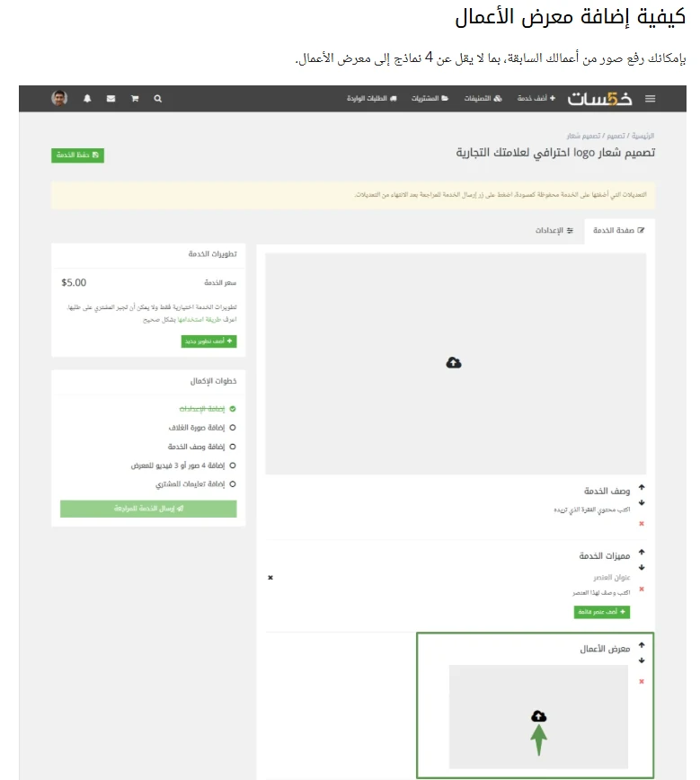This screenshot has height=780, width=700.
Task: Open the hamburger menu next to Khamsat logo
Action: (650, 99)
